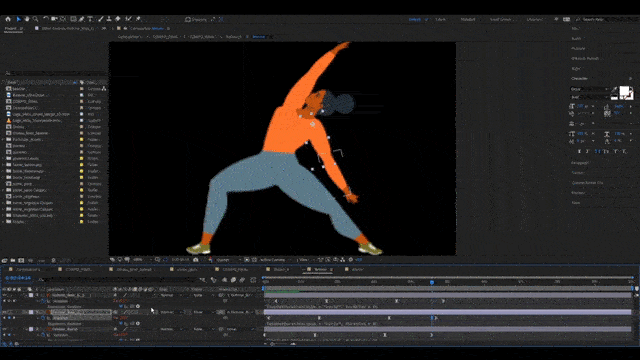Toggle stopwatch of selected layer's property
This screenshot has height=360, width=640.
click(43, 318)
